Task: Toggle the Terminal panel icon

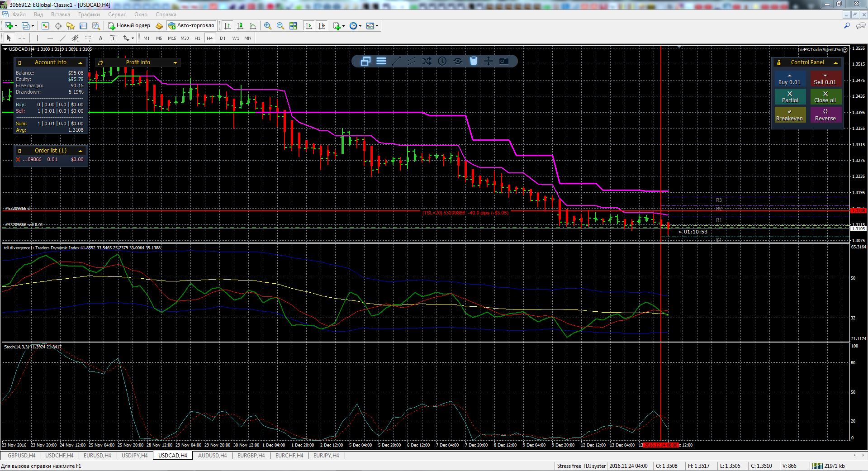Action: tap(83, 26)
